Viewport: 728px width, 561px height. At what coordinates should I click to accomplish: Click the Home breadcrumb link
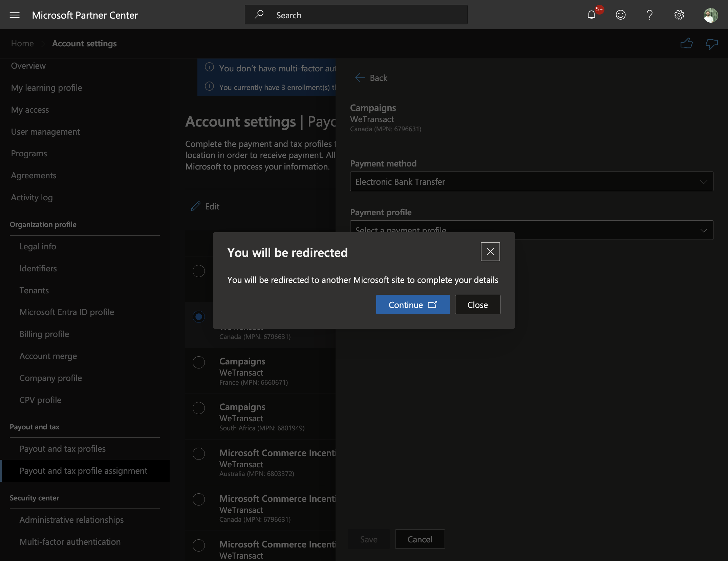click(x=22, y=43)
